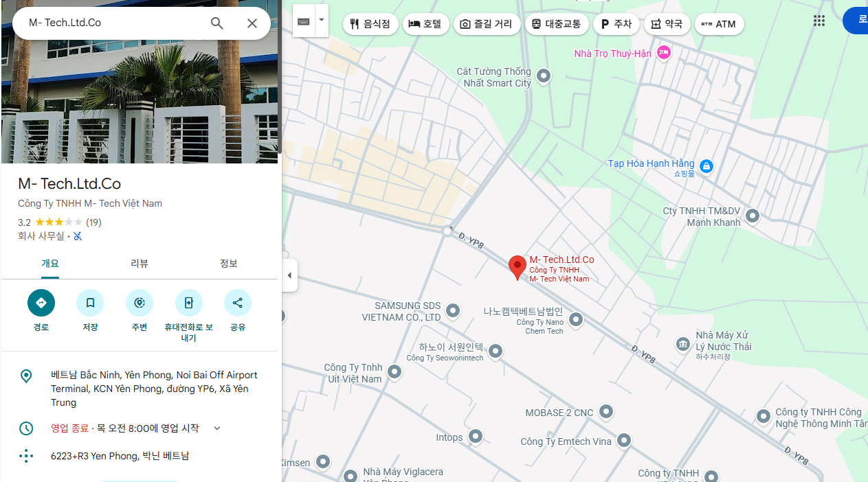Click the search magnifier icon
The image size is (868, 482).
point(217,23)
